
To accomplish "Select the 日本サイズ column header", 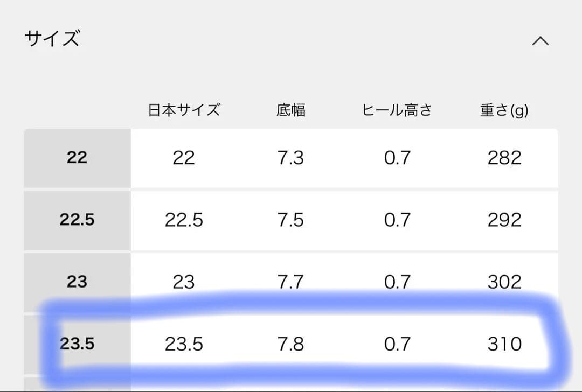I will (184, 110).
